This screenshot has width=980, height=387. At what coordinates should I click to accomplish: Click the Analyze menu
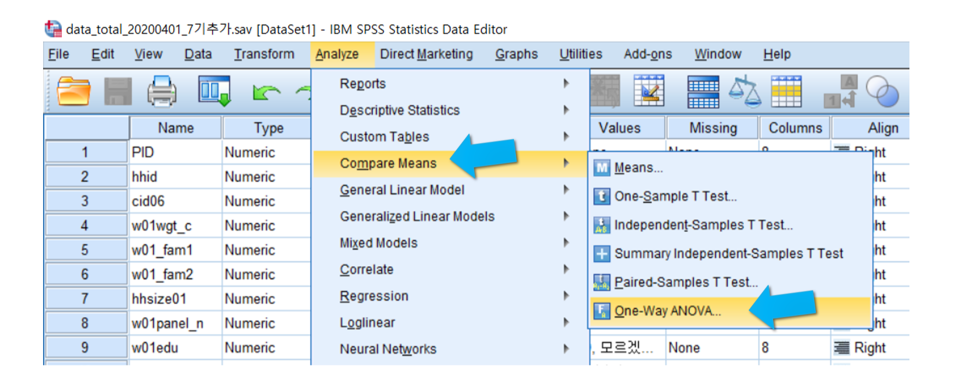337,54
